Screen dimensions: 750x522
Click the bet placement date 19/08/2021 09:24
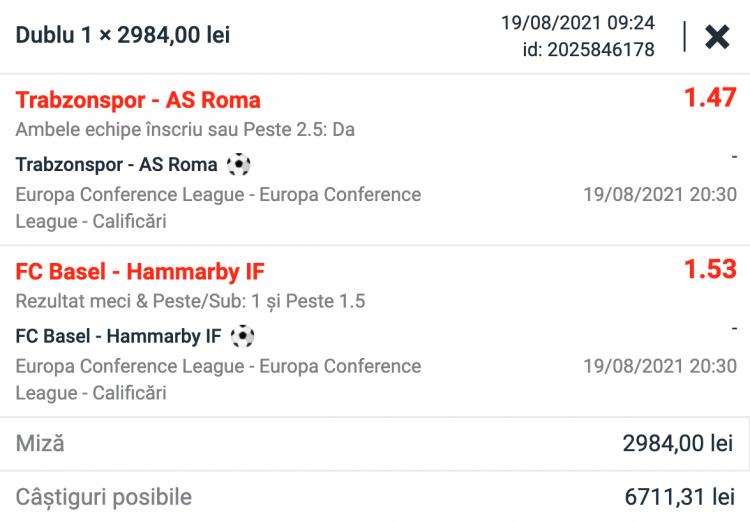point(578,22)
